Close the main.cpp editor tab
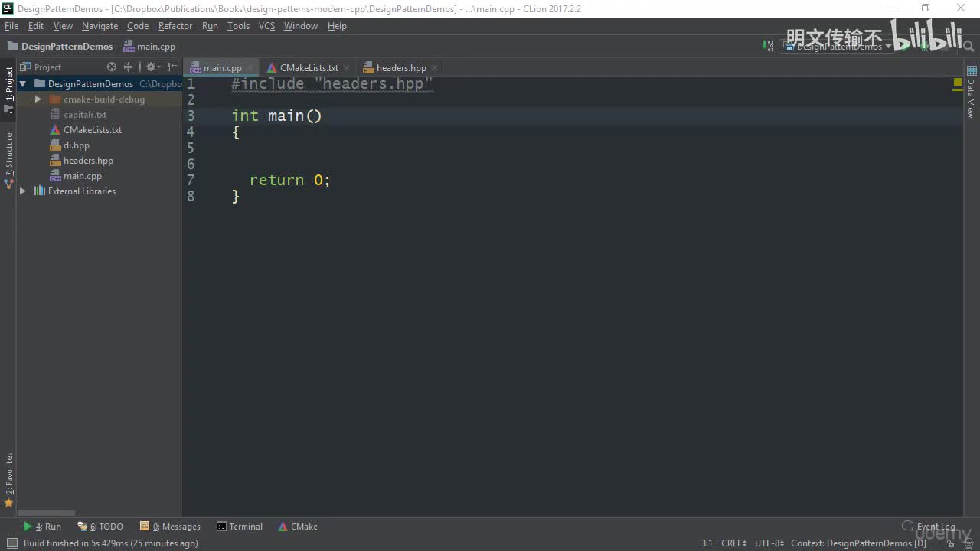Viewport: 980px width, 551px height. tap(250, 68)
